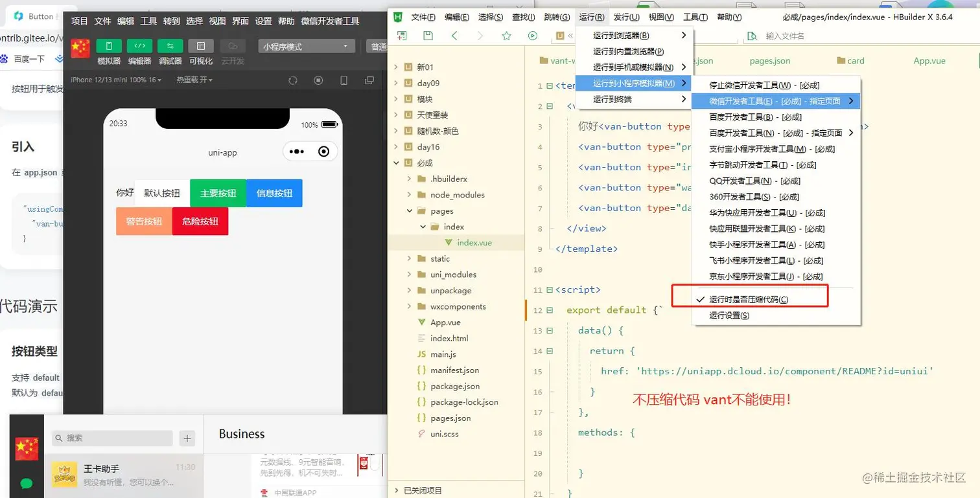Tap the orange 警告按钮 in simulator
This screenshot has height=498, width=980.
click(144, 221)
